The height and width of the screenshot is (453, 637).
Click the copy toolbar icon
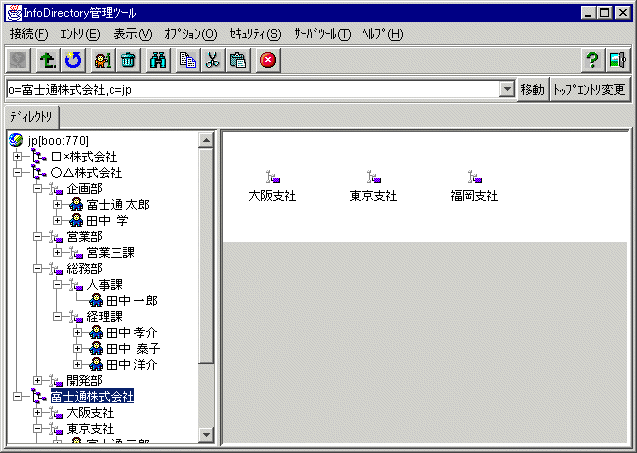click(x=188, y=61)
